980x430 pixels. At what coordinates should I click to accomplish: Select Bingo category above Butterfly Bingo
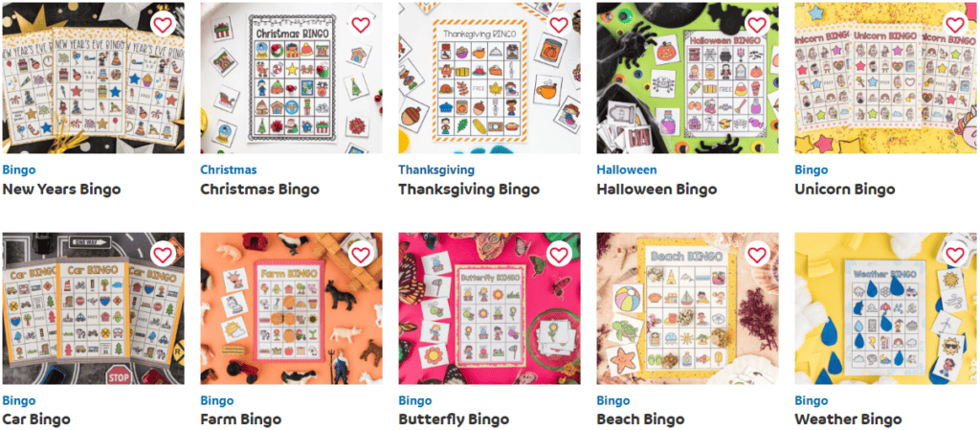(x=415, y=400)
